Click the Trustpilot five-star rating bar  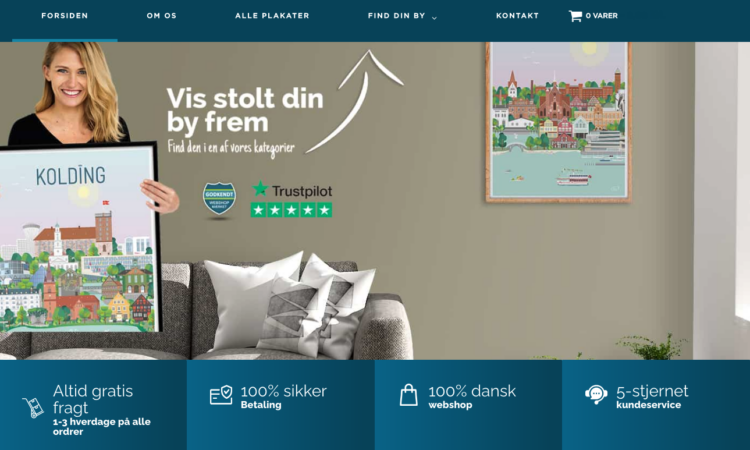tap(291, 210)
